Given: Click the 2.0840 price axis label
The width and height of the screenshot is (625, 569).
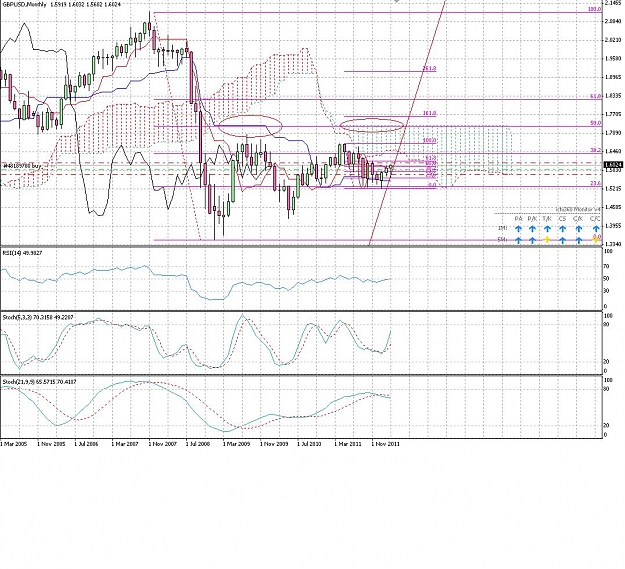Looking at the screenshot, I should (613, 21).
